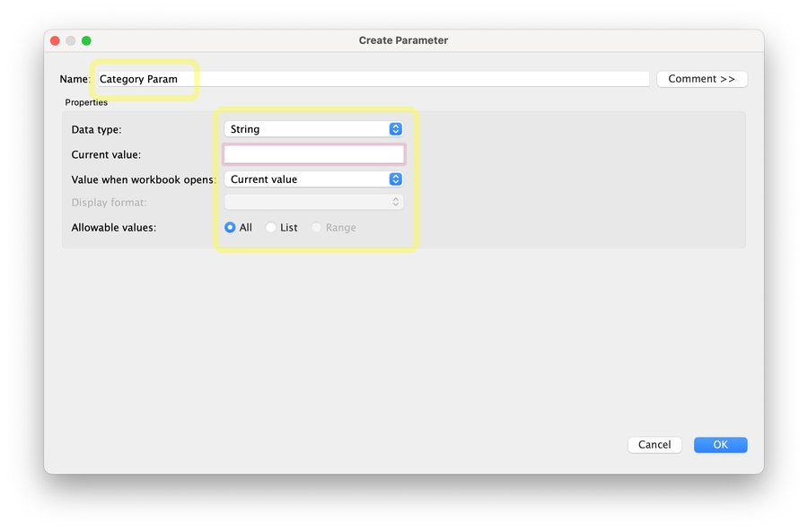Click the Properties section label
This screenshot has width=808, height=532.
click(85, 102)
